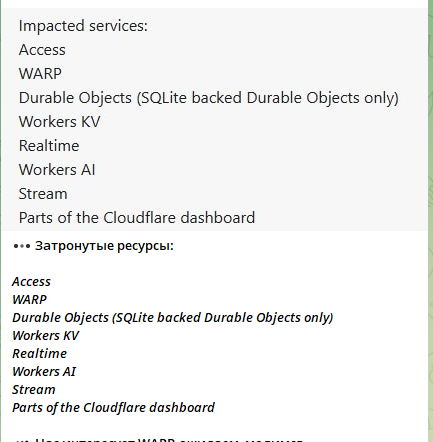Screen dimensions: 433x442
Task: Click 'Realtime' in the gray quote block
Action: tap(49, 146)
